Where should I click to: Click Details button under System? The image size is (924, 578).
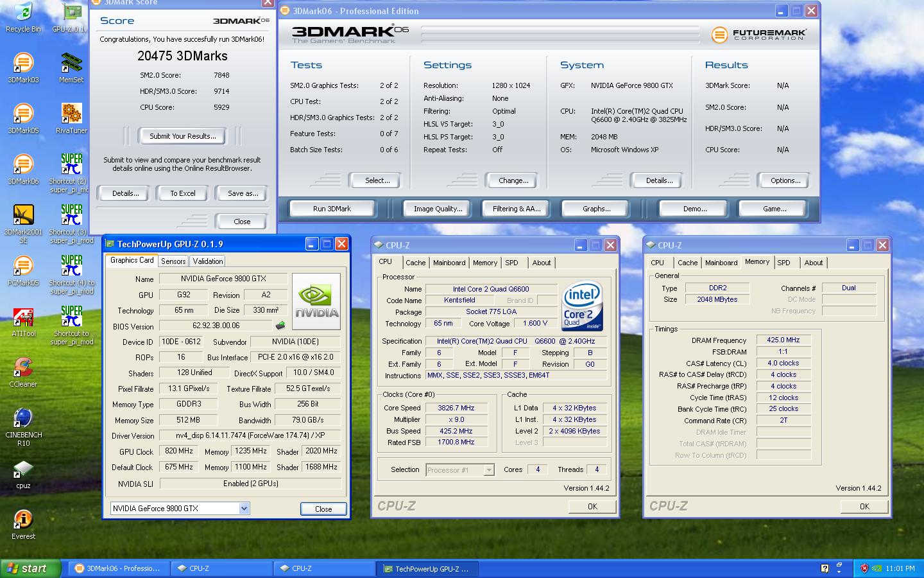click(x=659, y=180)
